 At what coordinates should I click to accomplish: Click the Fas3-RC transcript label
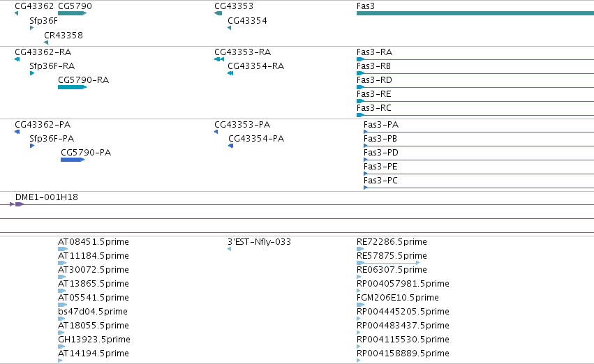374,108
